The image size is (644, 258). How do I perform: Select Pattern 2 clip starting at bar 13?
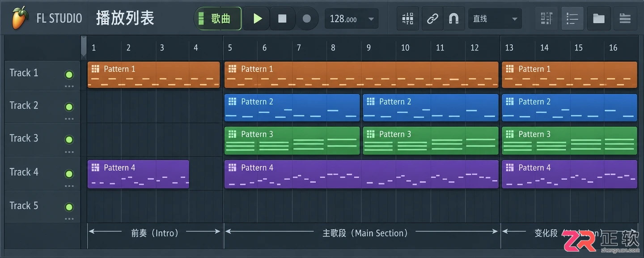[x=569, y=107]
